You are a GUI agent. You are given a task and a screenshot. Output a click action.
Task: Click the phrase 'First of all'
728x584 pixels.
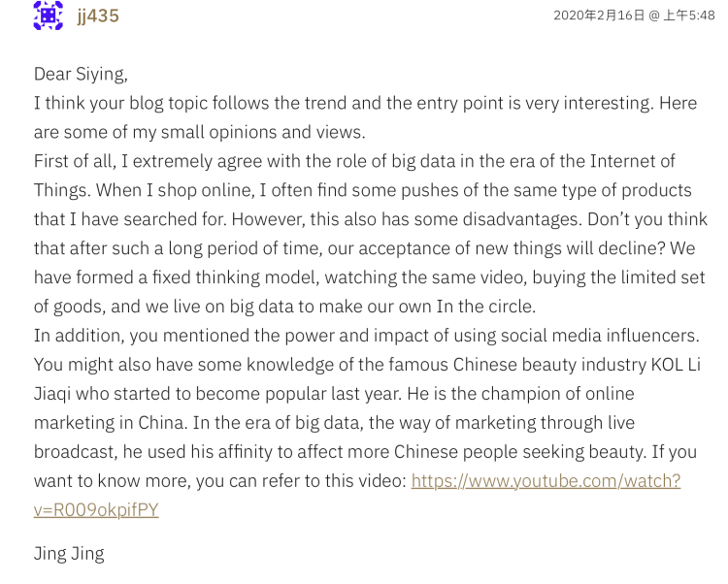click(79, 161)
